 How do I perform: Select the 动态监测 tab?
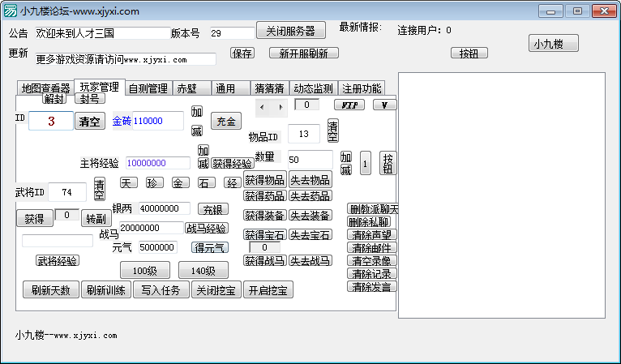point(313,88)
